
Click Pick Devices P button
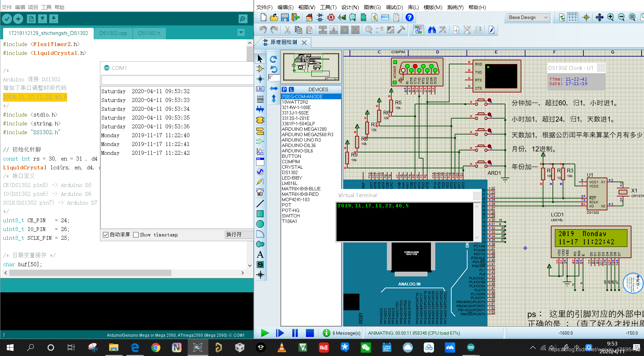pos(284,89)
